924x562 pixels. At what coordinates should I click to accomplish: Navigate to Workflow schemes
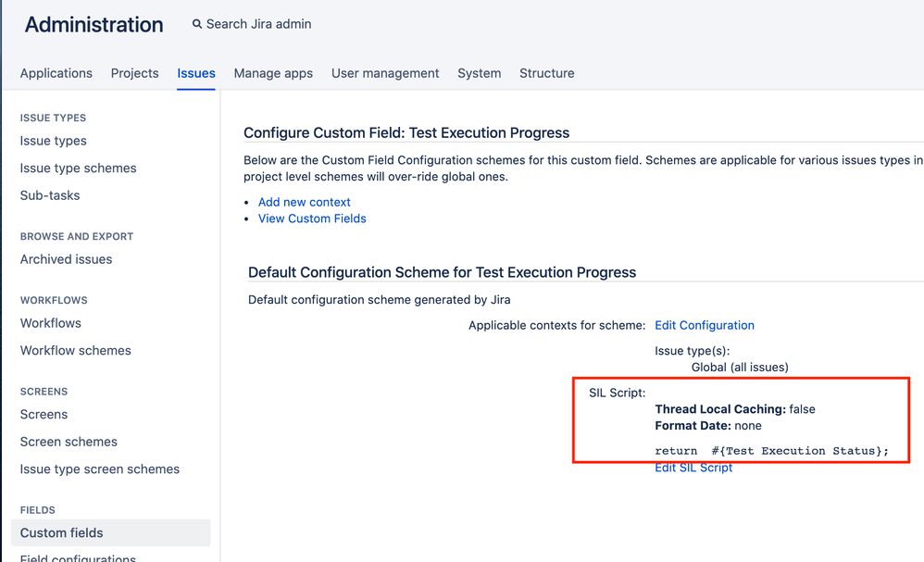coord(75,351)
